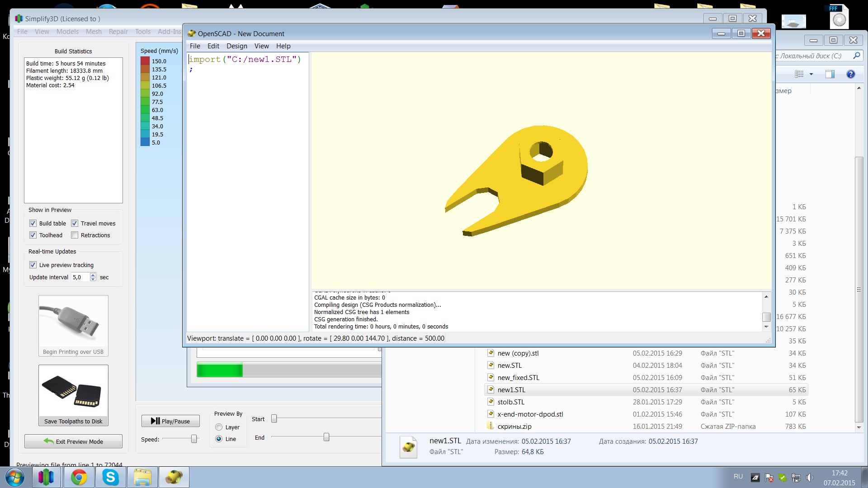Click the Exit Preview Mode button
The height and width of the screenshot is (488, 868).
tap(73, 441)
